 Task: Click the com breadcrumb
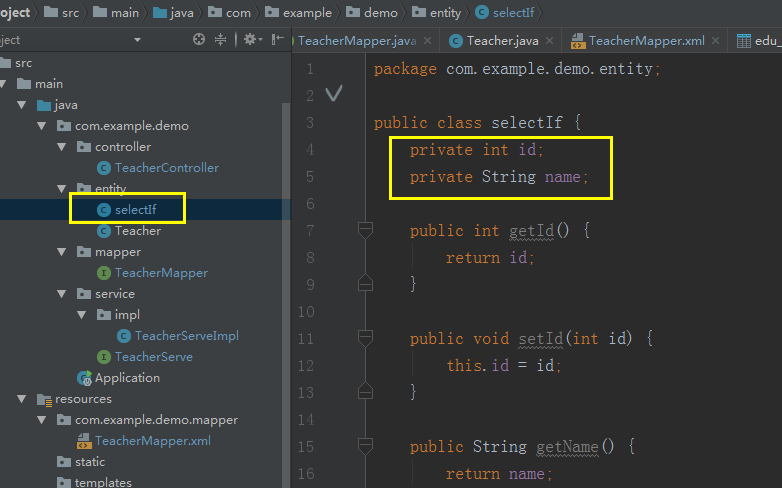point(229,12)
